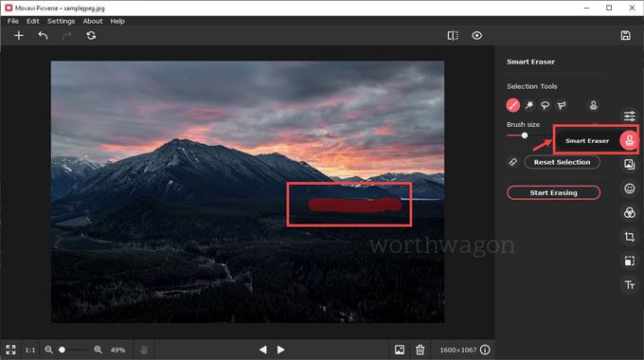The image size is (644, 360).
Task: Set zoom to 1:1 actual size
Action: [30, 351]
